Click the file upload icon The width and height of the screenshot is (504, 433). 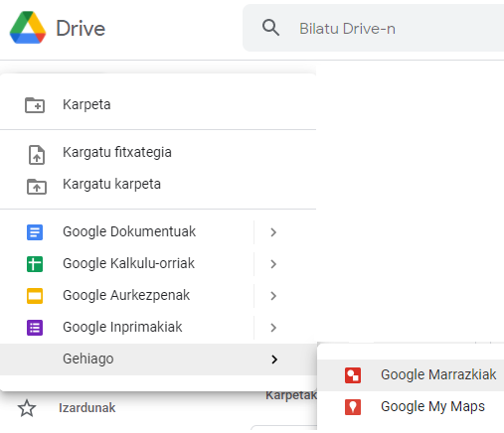(x=37, y=155)
